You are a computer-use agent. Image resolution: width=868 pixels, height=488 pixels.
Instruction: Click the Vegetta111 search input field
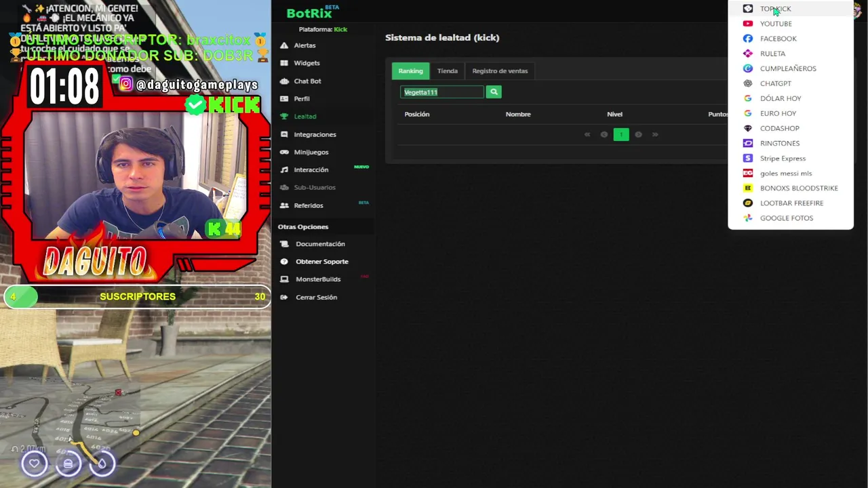coord(442,91)
